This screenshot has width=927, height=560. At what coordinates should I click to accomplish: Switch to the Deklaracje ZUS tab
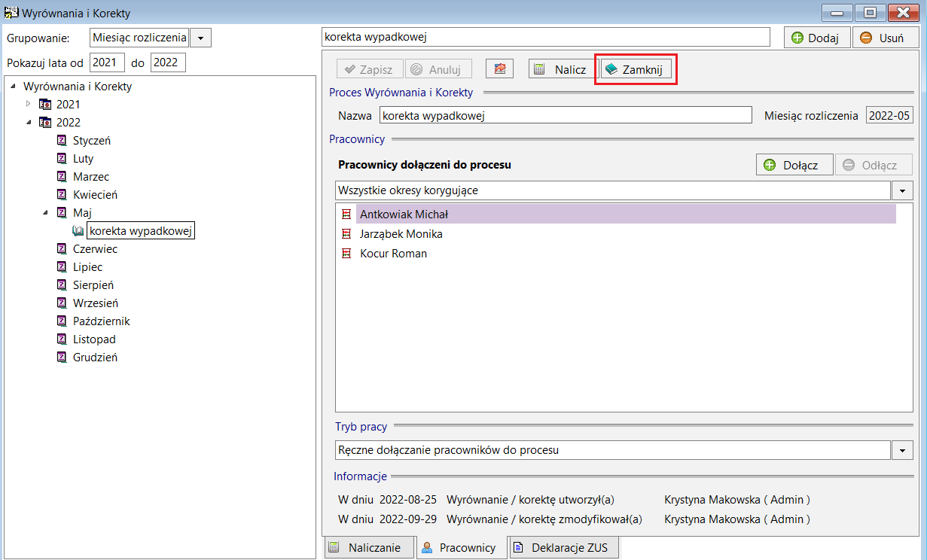point(564,548)
